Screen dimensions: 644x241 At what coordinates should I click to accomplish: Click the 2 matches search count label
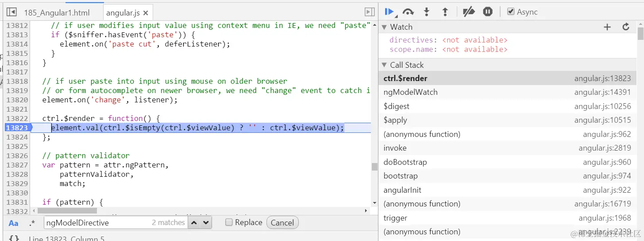168,222
